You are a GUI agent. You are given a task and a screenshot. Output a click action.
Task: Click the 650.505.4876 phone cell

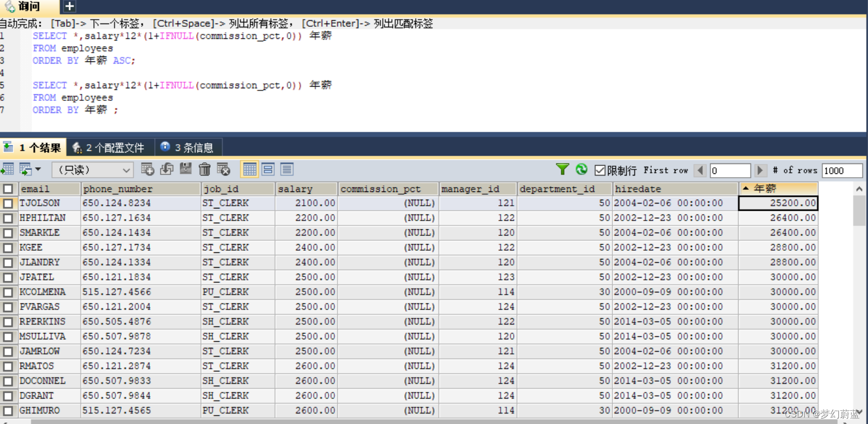(141, 322)
